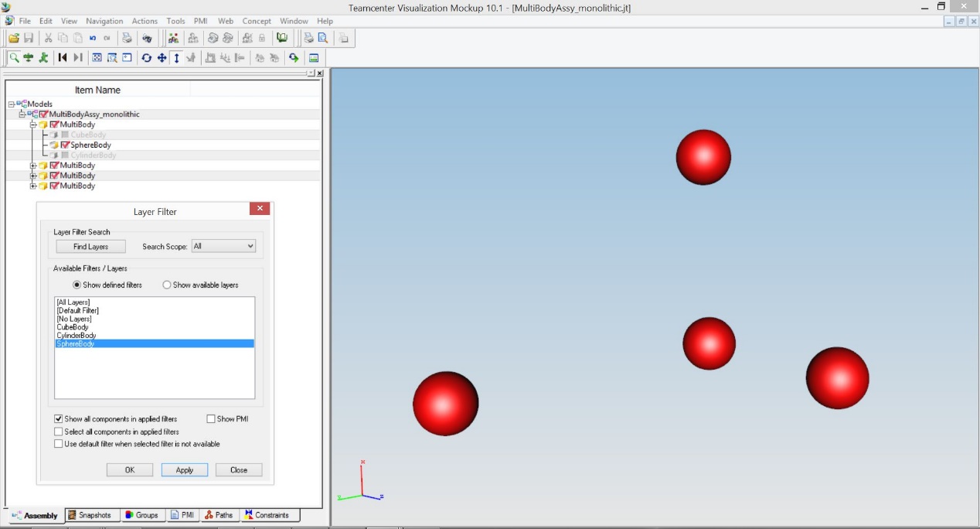Click the Print Preview page-with-magnifier icon
The width and height of the screenshot is (980, 529).
tap(323, 38)
